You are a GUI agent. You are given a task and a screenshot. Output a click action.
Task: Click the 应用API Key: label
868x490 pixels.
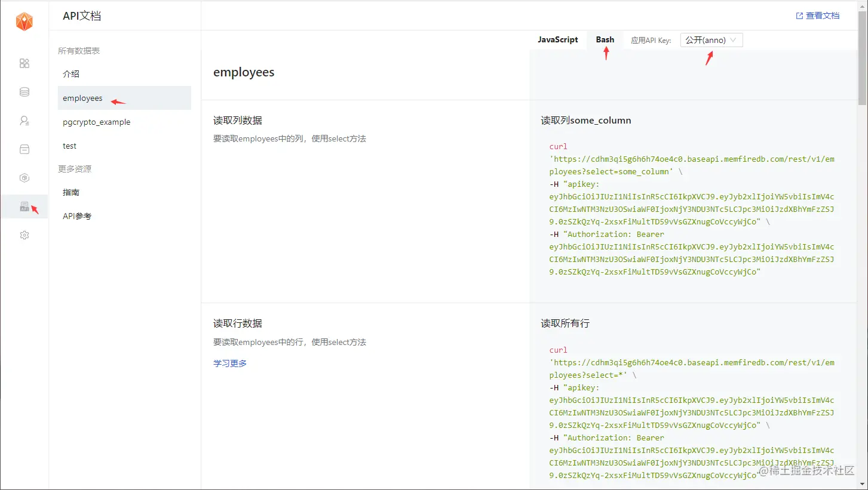pyautogui.click(x=651, y=40)
